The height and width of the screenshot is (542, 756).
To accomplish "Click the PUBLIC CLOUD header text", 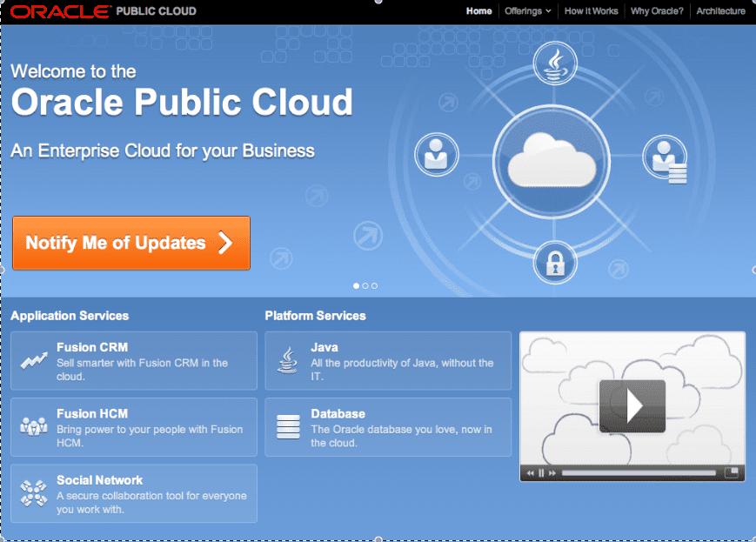I will pyautogui.click(x=157, y=11).
